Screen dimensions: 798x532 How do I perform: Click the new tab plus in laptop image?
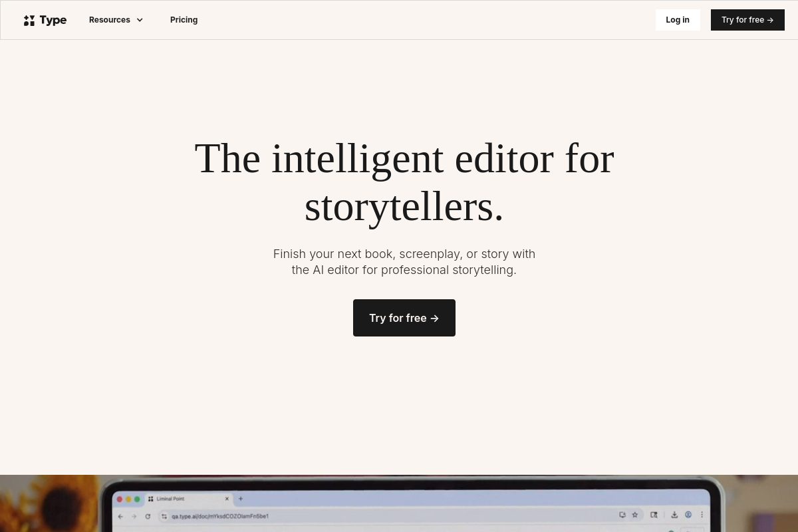click(x=241, y=499)
